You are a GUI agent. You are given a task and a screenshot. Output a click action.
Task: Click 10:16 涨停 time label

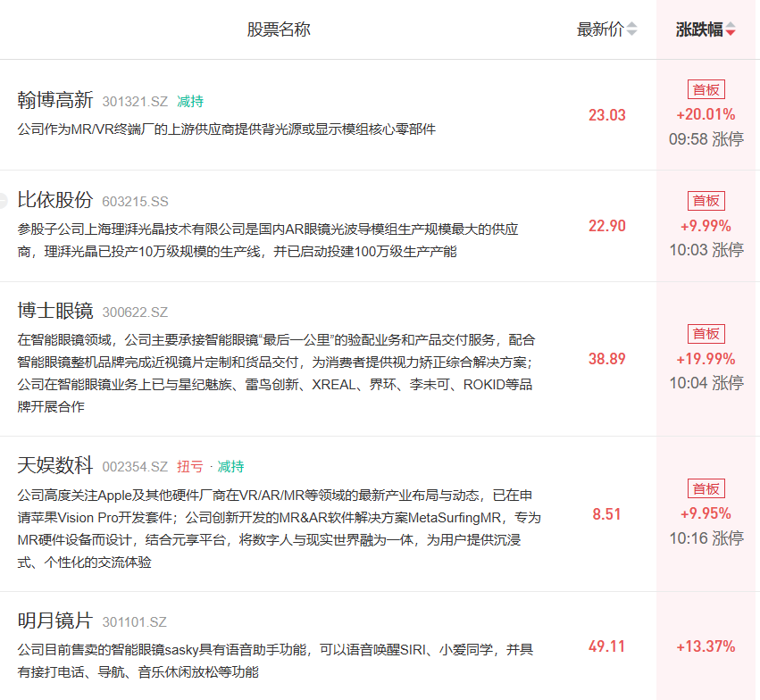706,538
